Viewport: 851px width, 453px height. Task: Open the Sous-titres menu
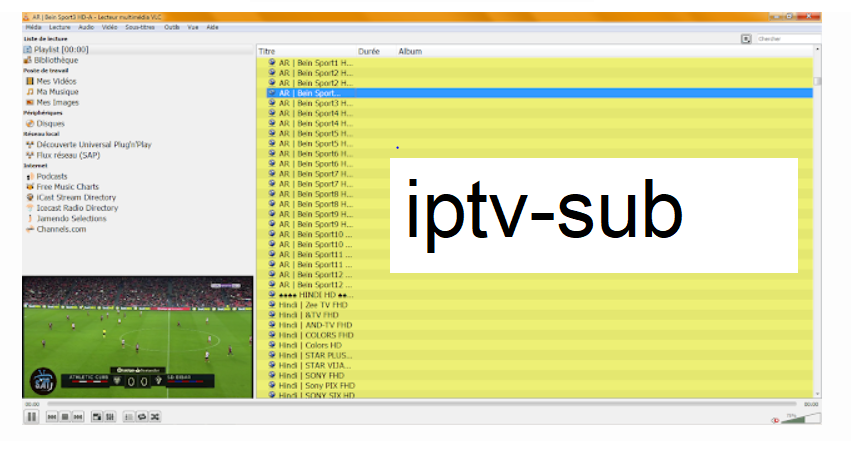[140, 27]
